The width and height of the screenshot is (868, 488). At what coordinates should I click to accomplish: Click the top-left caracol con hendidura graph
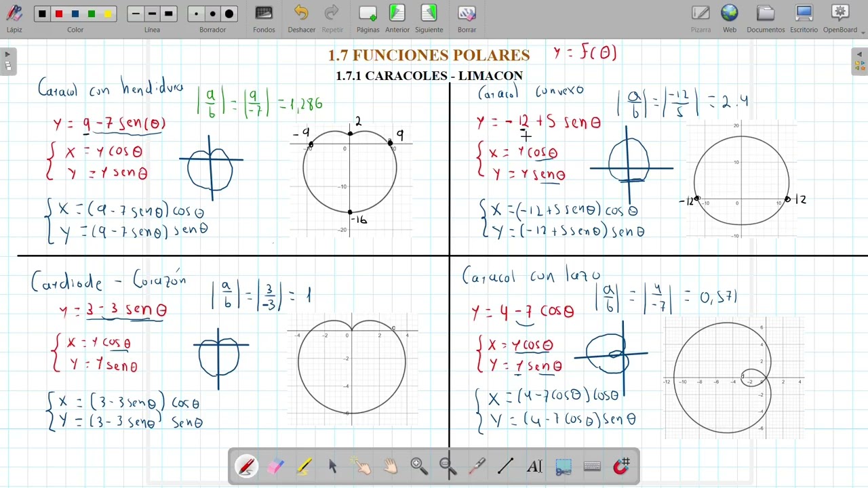point(351,180)
